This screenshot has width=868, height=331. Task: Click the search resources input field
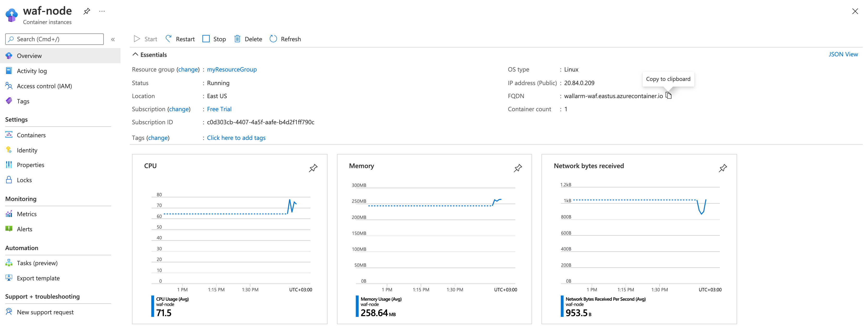[54, 39]
